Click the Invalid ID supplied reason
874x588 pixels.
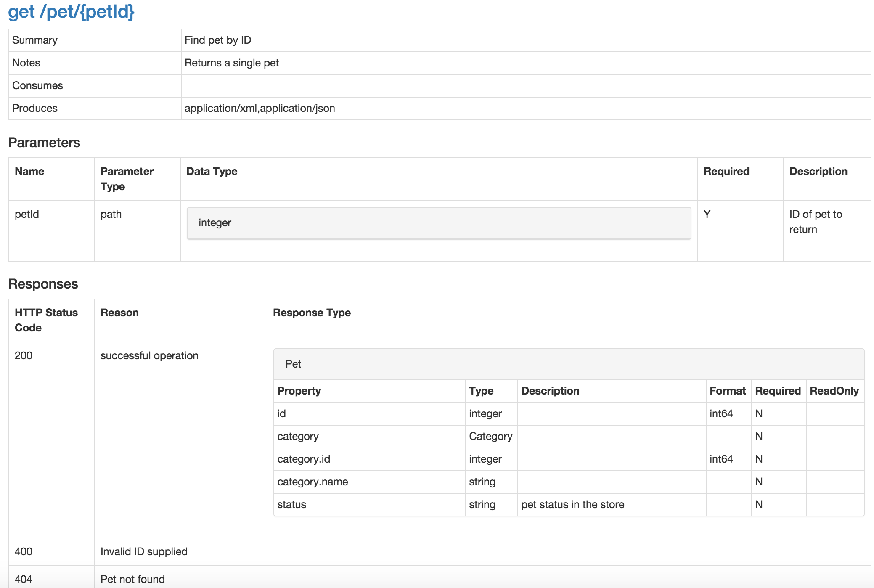click(x=144, y=552)
